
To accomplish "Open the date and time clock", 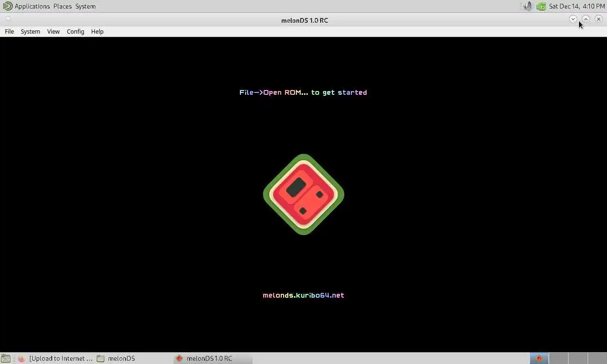I will [x=577, y=6].
